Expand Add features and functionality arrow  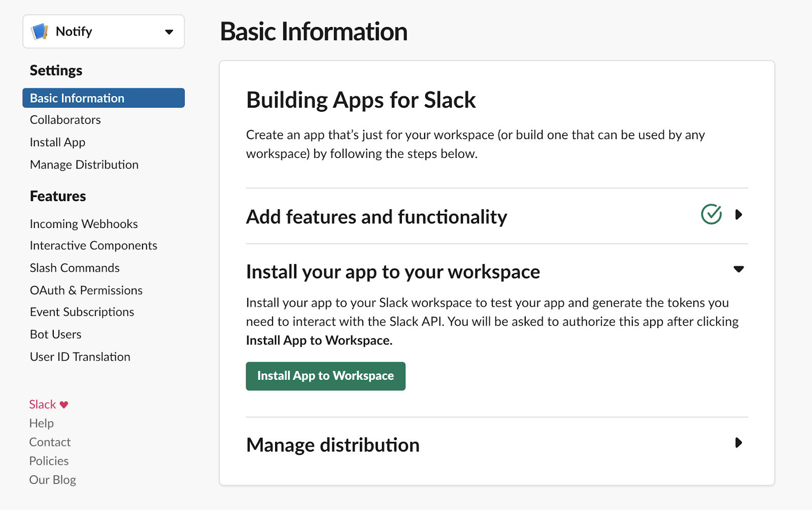(x=739, y=215)
